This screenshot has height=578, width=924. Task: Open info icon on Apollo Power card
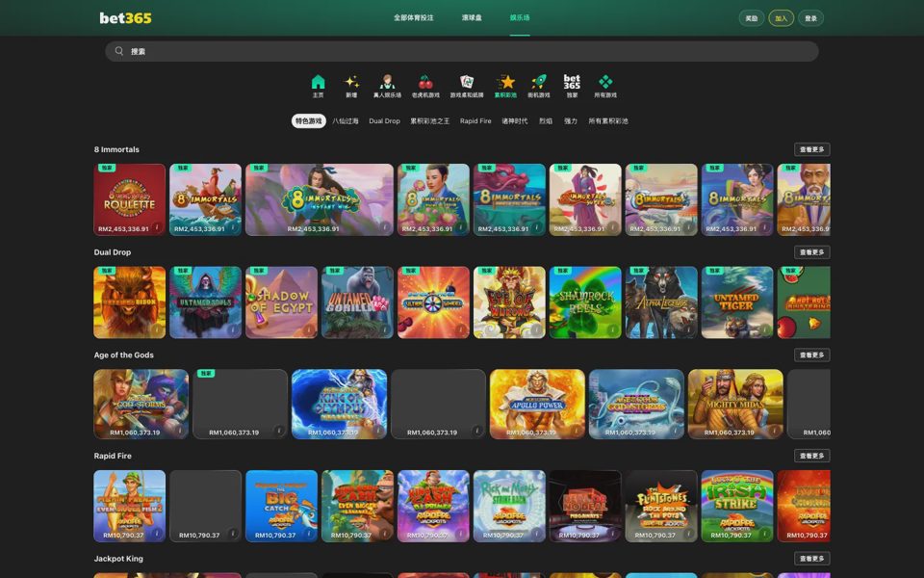(577, 431)
